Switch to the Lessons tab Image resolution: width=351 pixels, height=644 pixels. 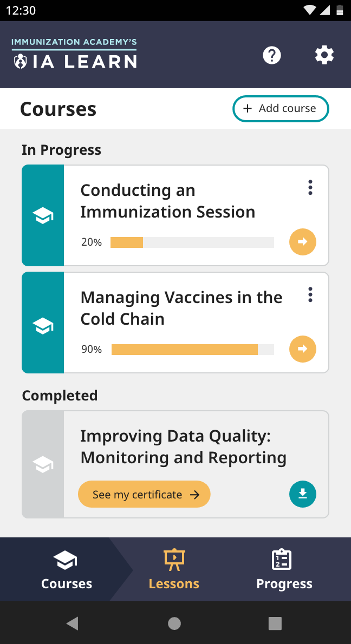(x=174, y=569)
